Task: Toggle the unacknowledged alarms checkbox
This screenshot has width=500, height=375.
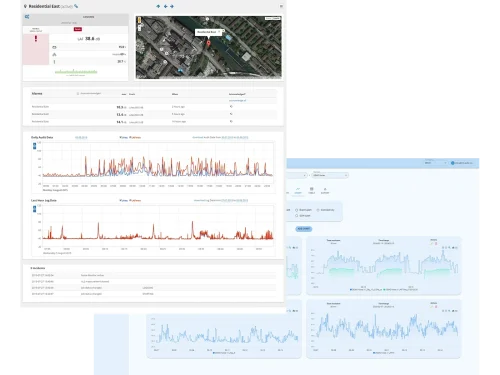Action: 78,94
